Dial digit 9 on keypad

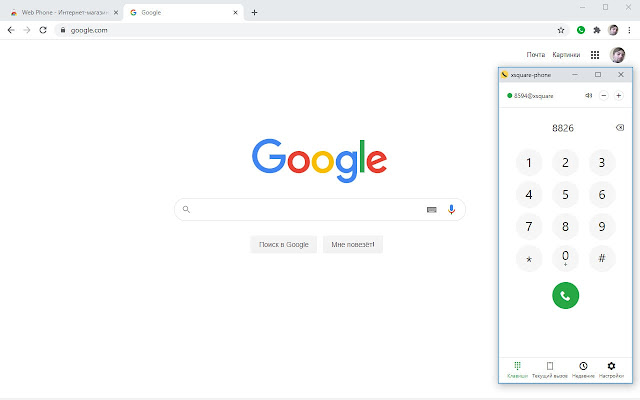602,227
